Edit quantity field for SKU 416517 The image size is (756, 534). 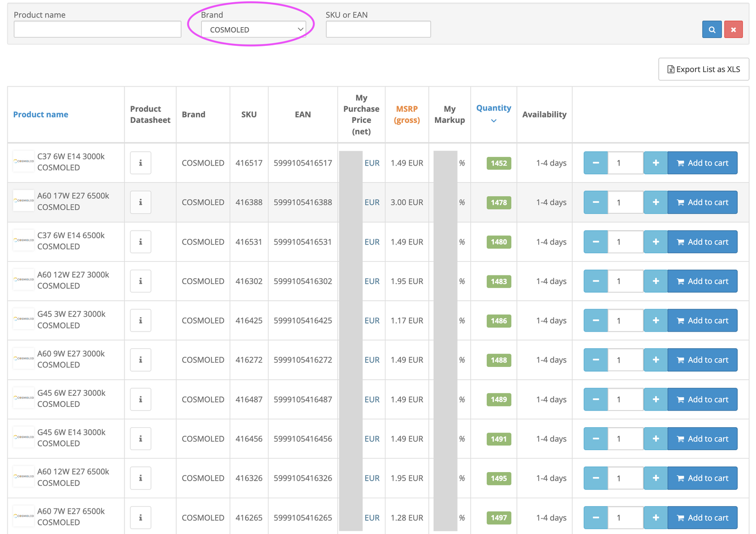(626, 163)
